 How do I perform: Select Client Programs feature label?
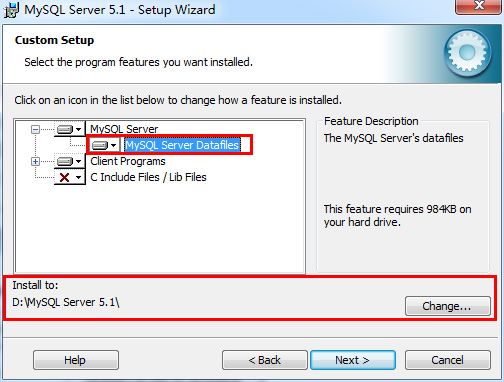tap(128, 161)
